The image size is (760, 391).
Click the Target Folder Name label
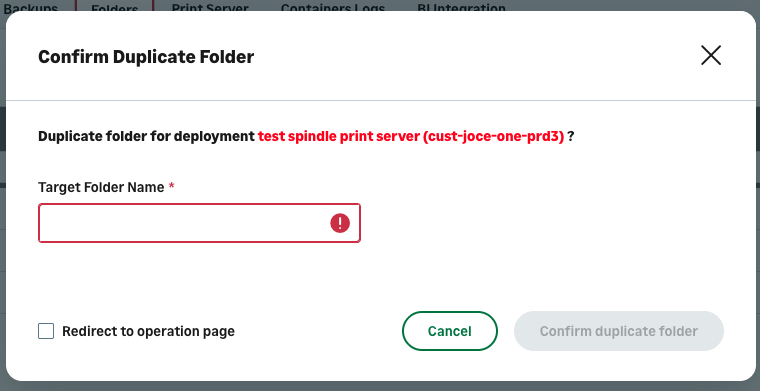[101, 187]
